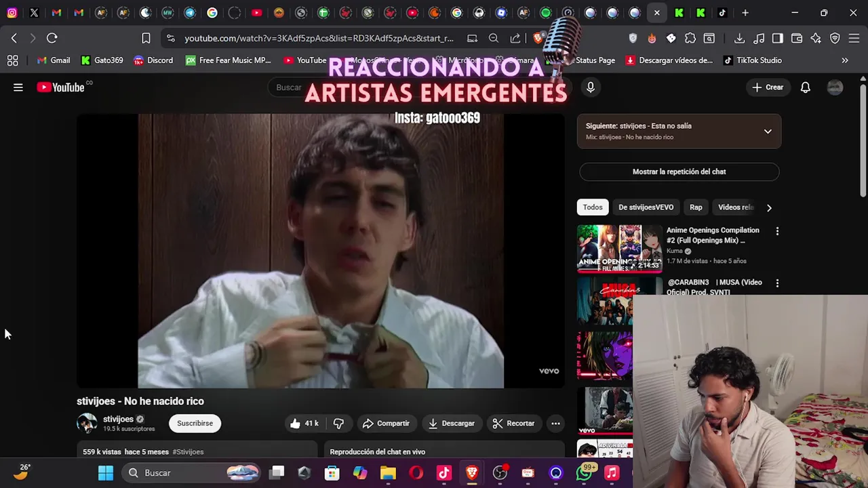The image size is (868, 488).
Task: Open the Descargar vídeos de bookmark
Action: (669, 60)
